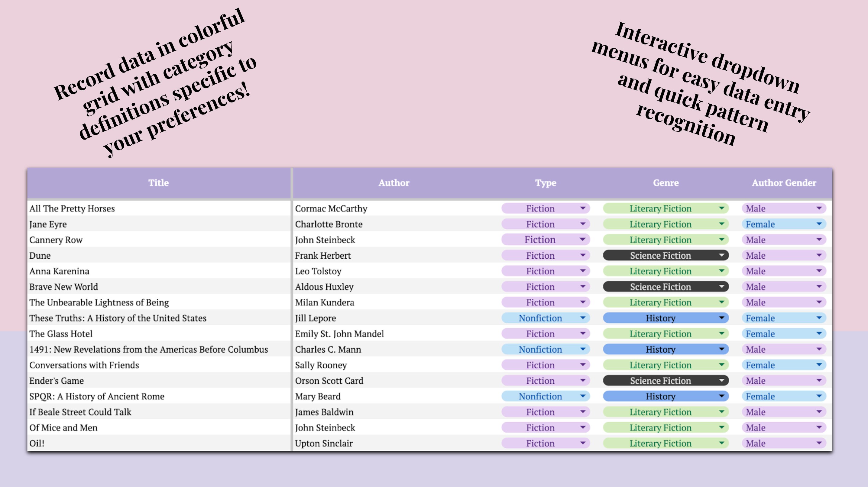Select the 'Milan Kundera' author cell
868x487 pixels.
[394, 302]
